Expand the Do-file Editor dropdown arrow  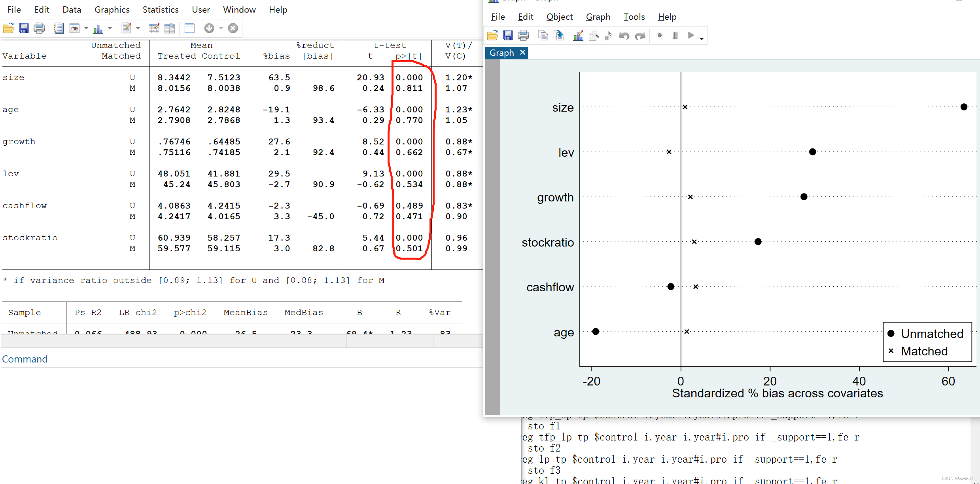[138, 28]
